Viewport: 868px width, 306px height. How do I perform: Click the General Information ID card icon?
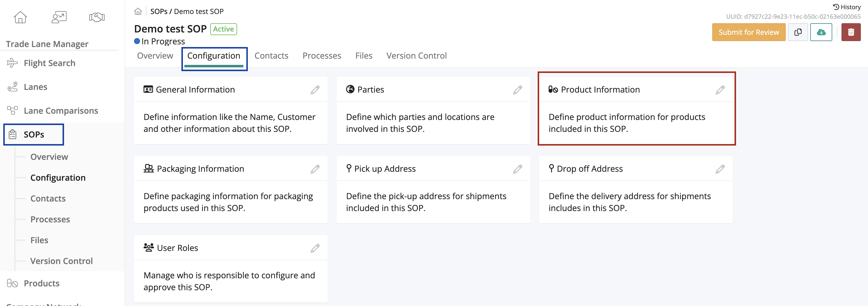click(x=148, y=89)
